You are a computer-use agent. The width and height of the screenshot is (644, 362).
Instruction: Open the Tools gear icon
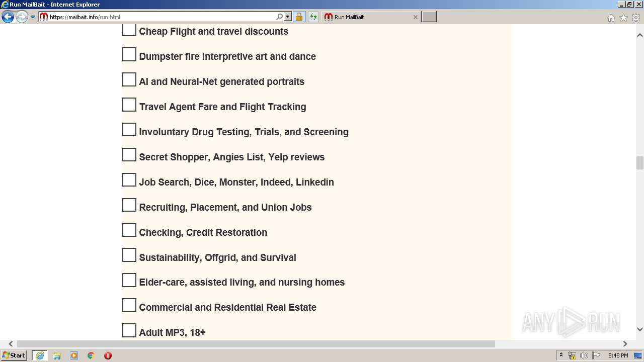click(x=636, y=18)
